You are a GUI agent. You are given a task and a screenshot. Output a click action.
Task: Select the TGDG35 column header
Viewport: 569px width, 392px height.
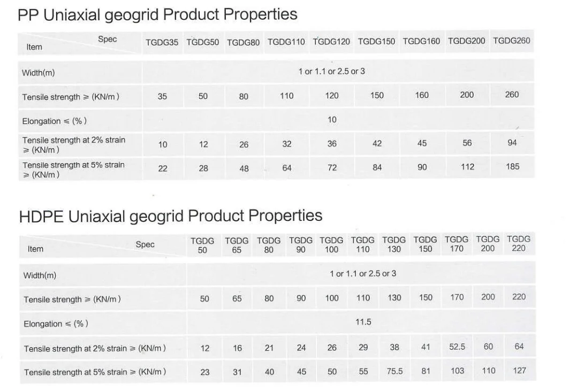pyautogui.click(x=162, y=42)
